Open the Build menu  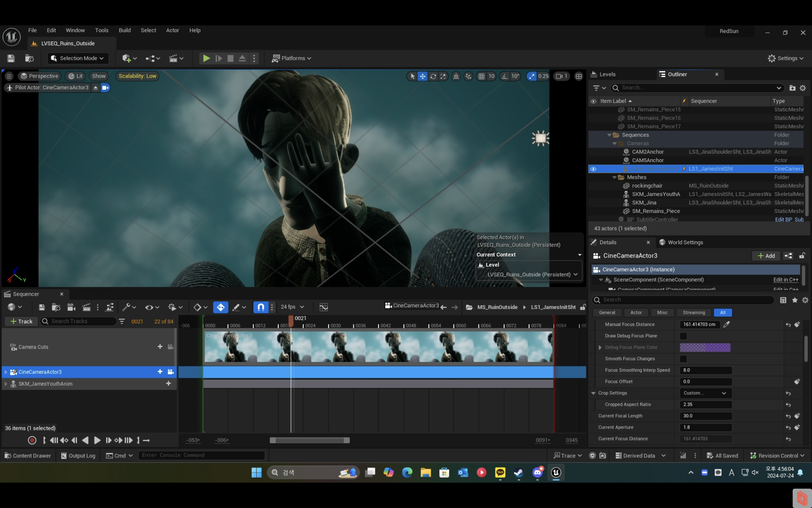(x=124, y=30)
